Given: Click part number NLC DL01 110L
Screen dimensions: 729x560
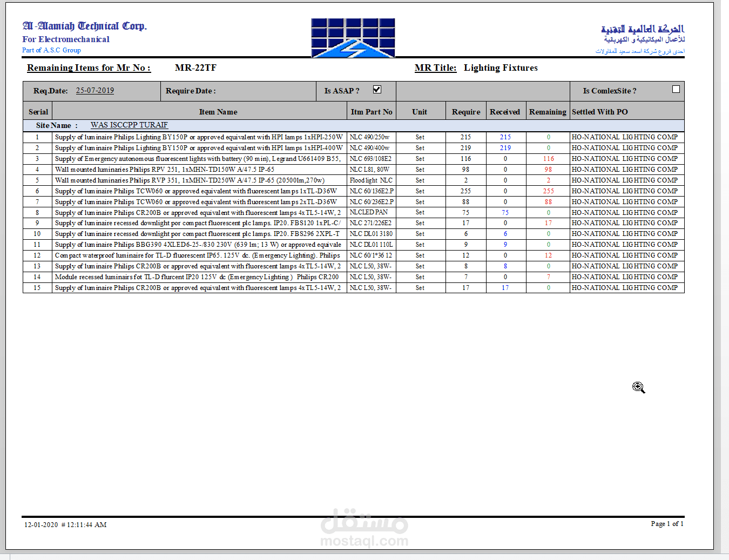Looking at the screenshot, I should coord(371,245).
